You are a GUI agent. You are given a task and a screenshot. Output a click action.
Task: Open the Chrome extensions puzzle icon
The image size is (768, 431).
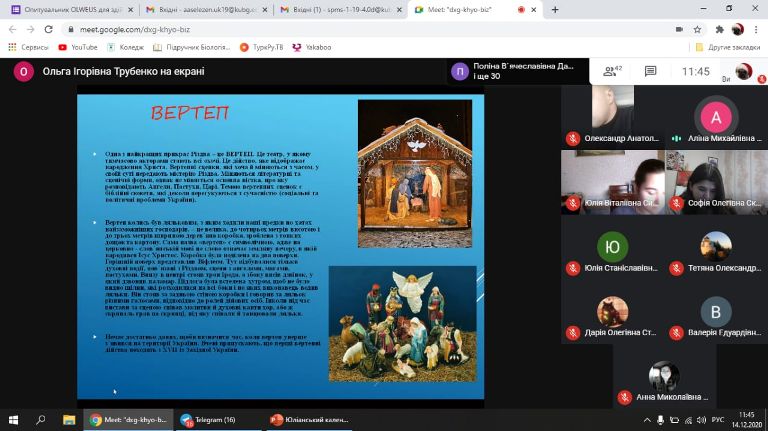coord(718,29)
